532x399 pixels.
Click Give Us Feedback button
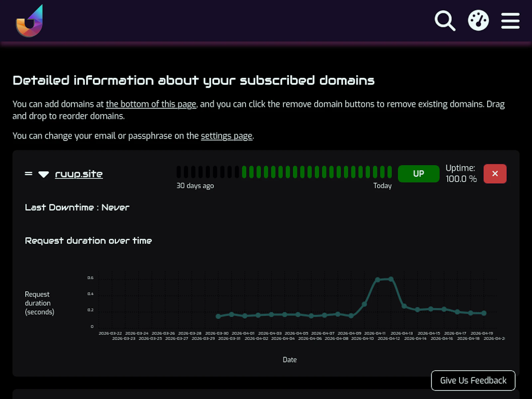(x=473, y=380)
